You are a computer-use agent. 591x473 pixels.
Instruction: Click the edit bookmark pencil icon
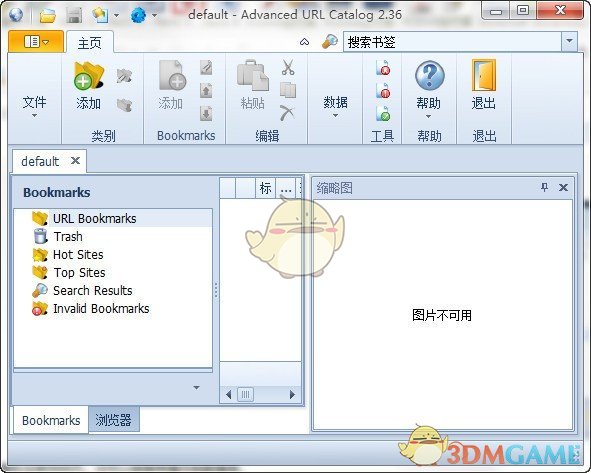pyautogui.click(x=206, y=67)
